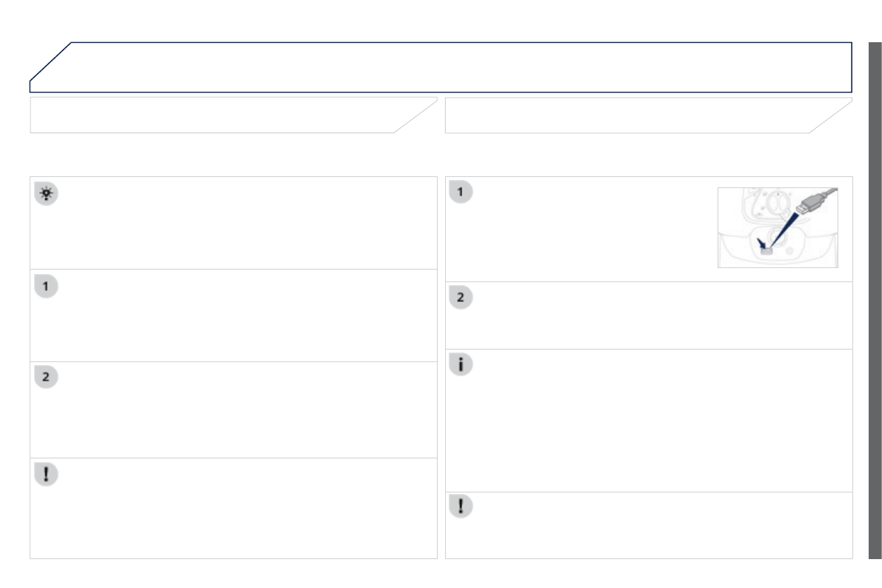
Task: Click the step 2 badge in left column
Action: (x=46, y=377)
